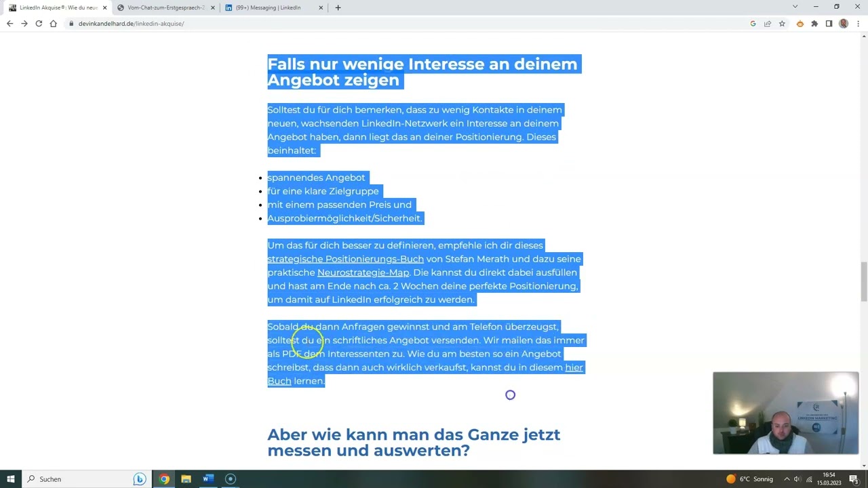This screenshot has width=868, height=488.
Task: Open the Neurostrategie-Map link
Action: [363, 272]
